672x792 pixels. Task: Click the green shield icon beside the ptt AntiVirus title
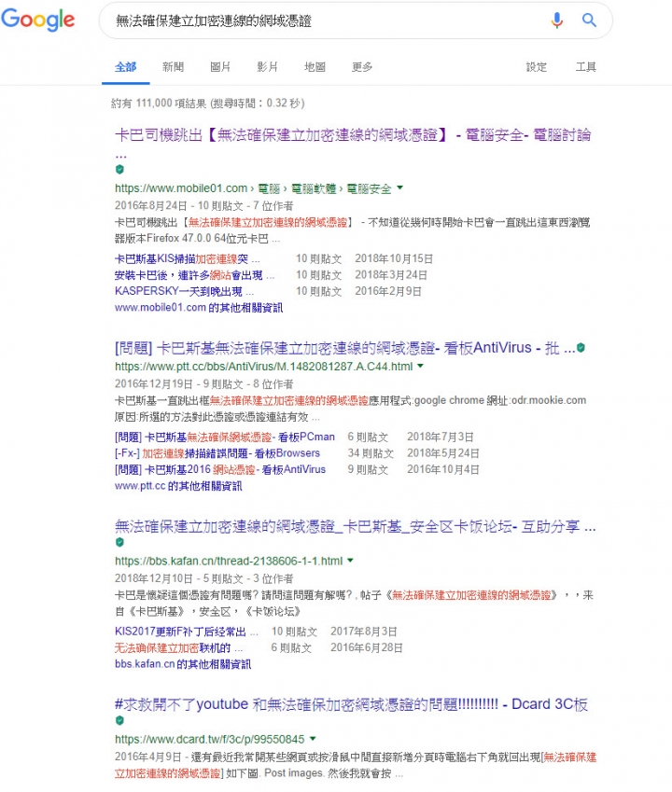581,348
